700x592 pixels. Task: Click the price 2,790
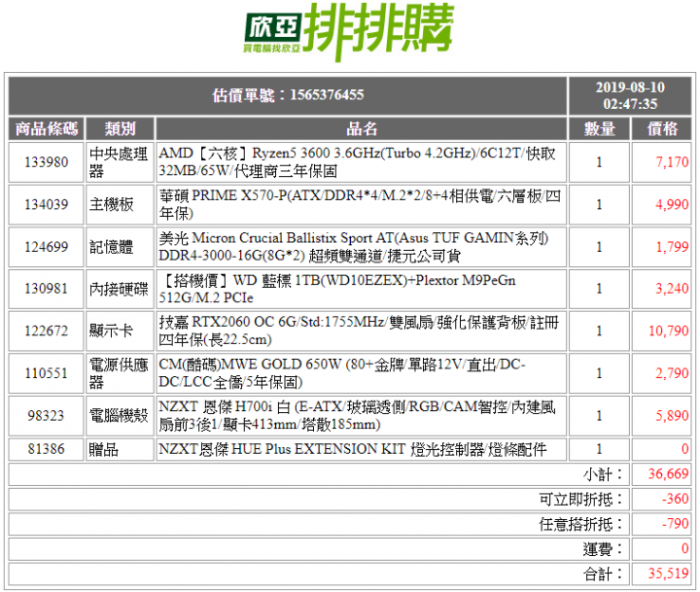point(672,373)
